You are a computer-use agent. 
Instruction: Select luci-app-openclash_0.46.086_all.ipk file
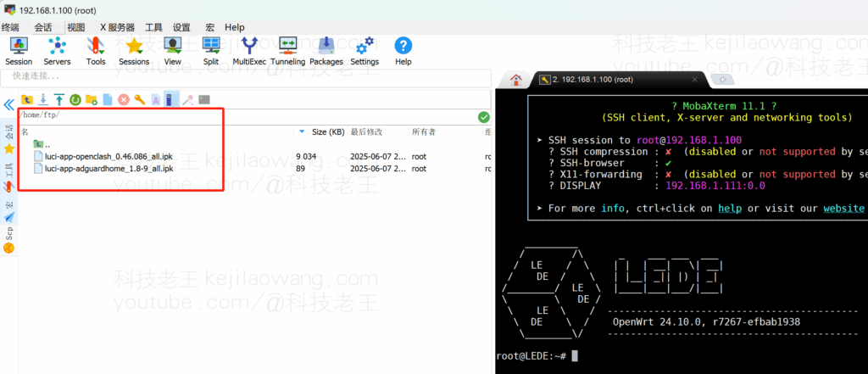click(103, 157)
